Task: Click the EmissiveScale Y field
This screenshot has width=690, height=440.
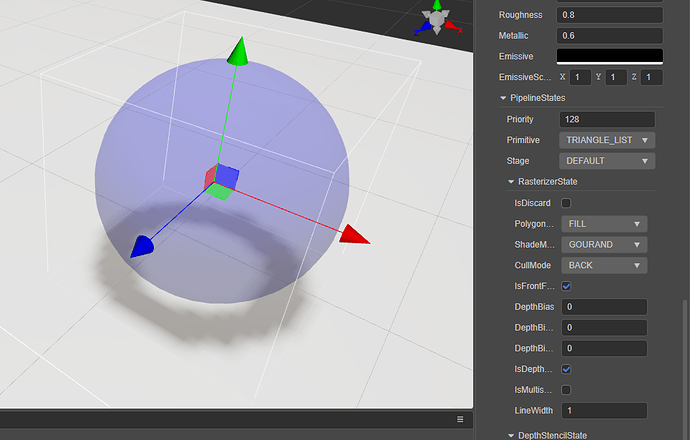Action: click(x=616, y=77)
